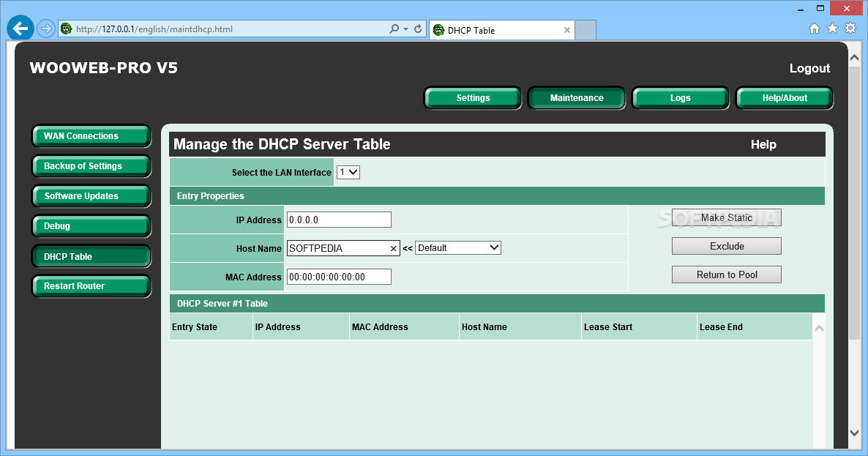868x456 pixels.
Task: Open Favorites with the star icon
Action: coord(832,29)
